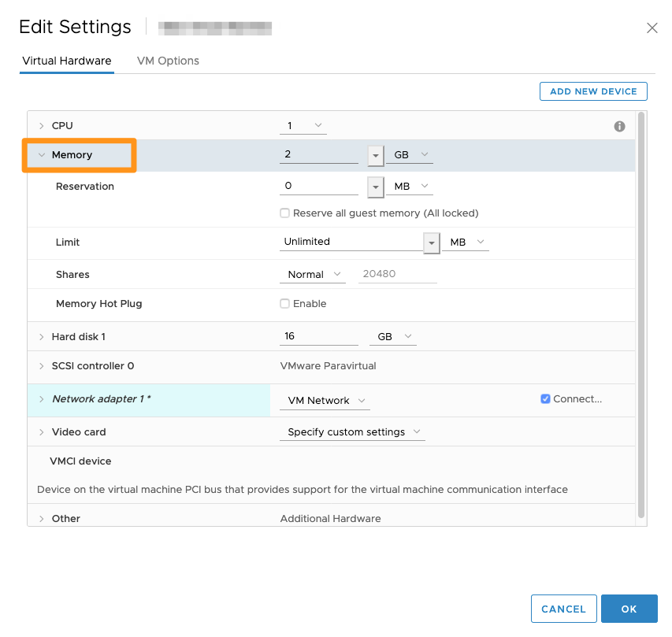Viewport: 672px width, 637px height.
Task: Expand the Other hardware row
Action: tap(42, 519)
